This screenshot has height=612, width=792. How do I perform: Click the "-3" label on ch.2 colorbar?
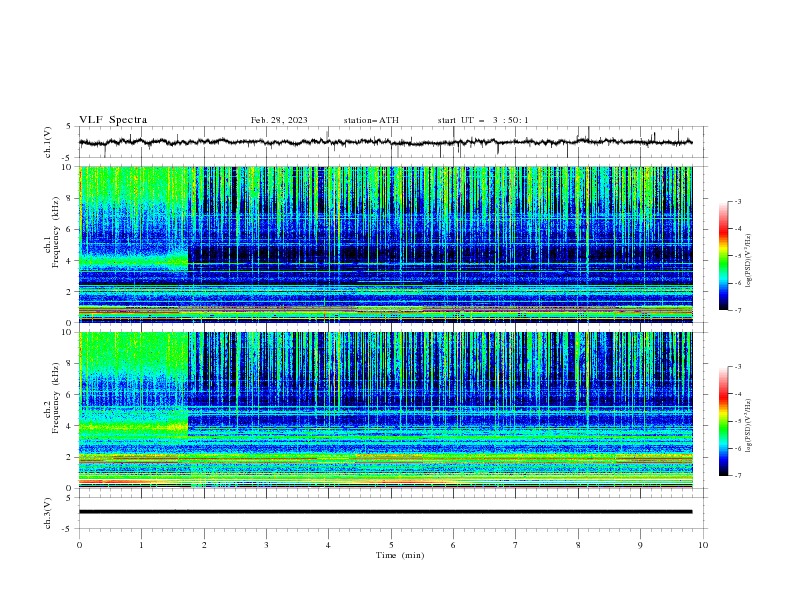(738, 367)
